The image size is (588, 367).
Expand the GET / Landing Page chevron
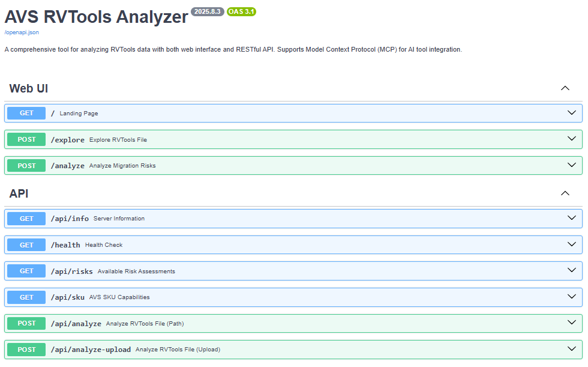pos(571,113)
